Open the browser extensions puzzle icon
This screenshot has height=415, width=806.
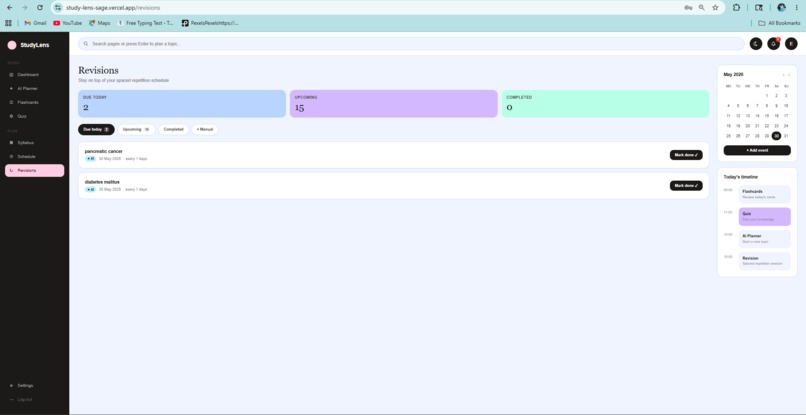(736, 8)
